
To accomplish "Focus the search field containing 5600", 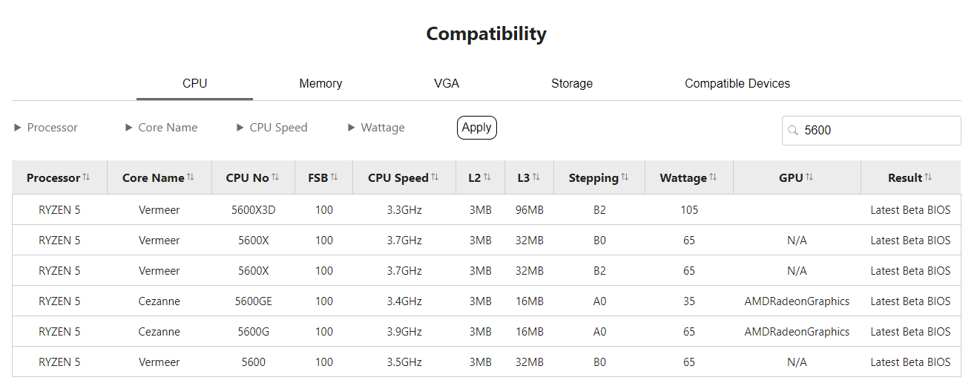I will point(872,131).
